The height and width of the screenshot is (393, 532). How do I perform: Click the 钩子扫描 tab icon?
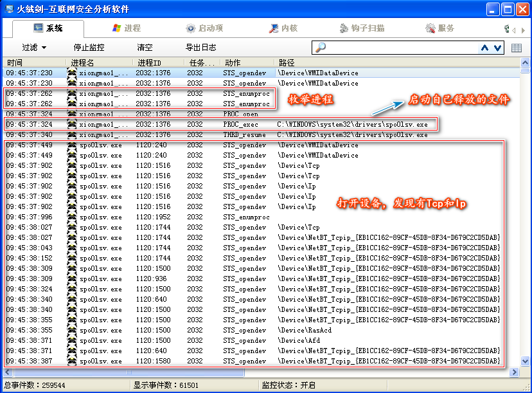[344, 28]
